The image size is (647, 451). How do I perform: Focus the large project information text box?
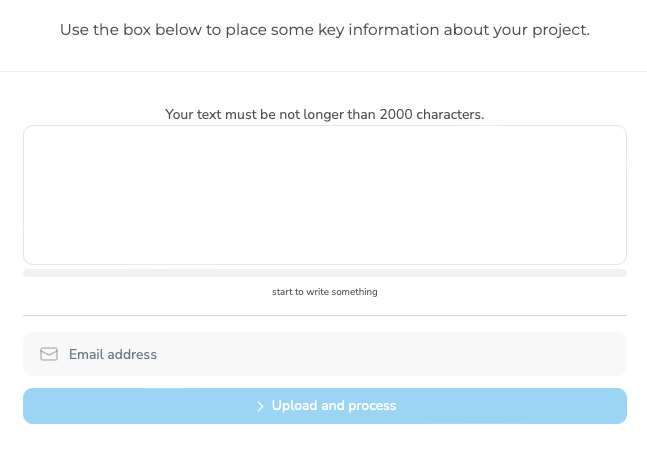coord(325,195)
